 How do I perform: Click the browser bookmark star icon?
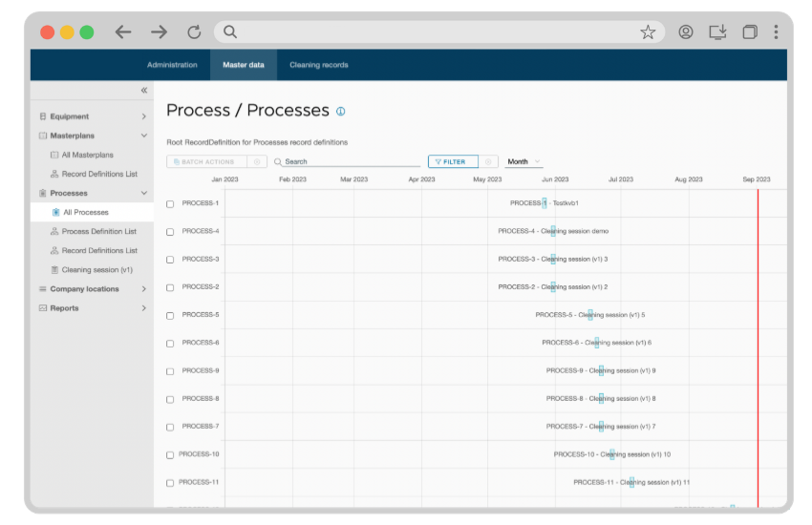point(648,32)
